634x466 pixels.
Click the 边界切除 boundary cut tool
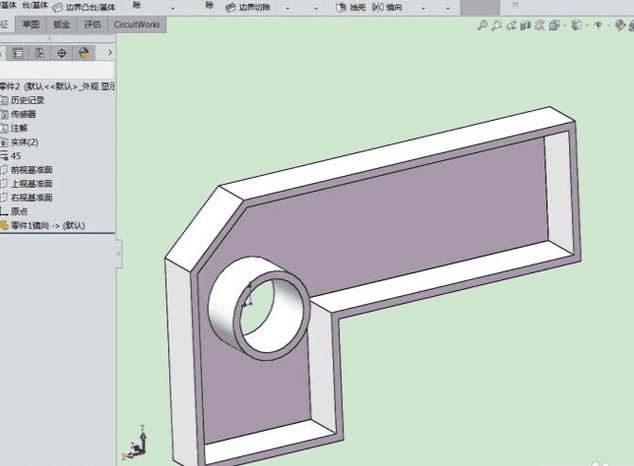coord(248,7)
